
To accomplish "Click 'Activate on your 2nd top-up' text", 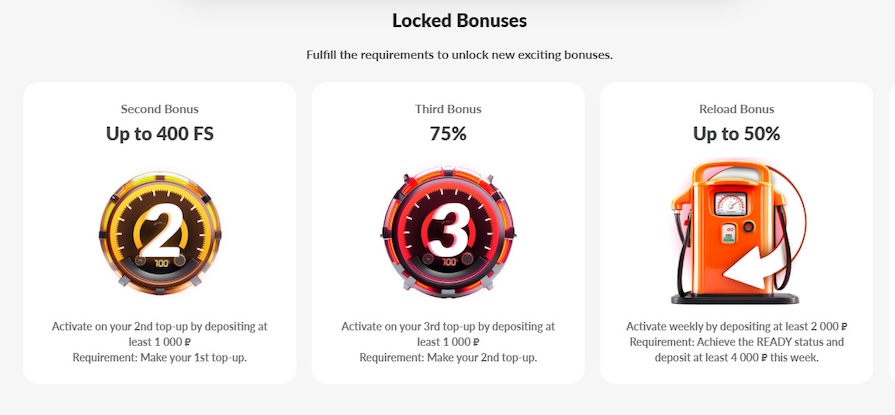I will 160,327.
